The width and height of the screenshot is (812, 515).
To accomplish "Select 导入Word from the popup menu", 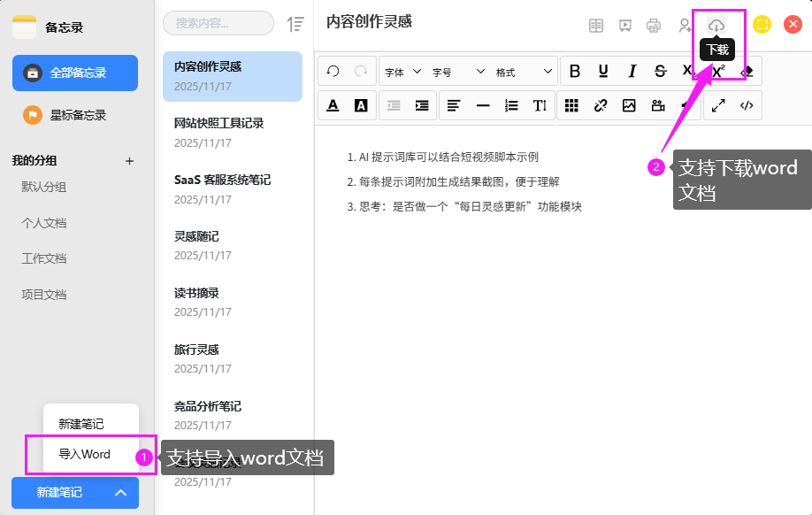I will (x=85, y=454).
